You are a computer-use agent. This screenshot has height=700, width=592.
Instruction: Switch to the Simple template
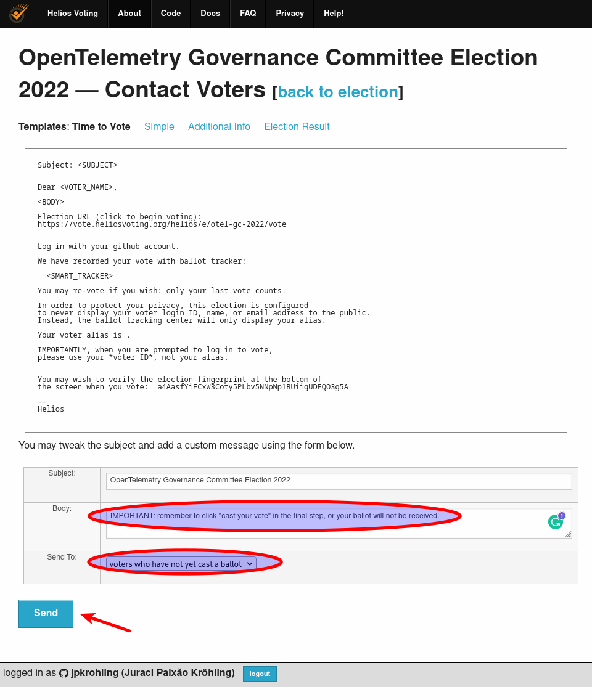click(159, 126)
